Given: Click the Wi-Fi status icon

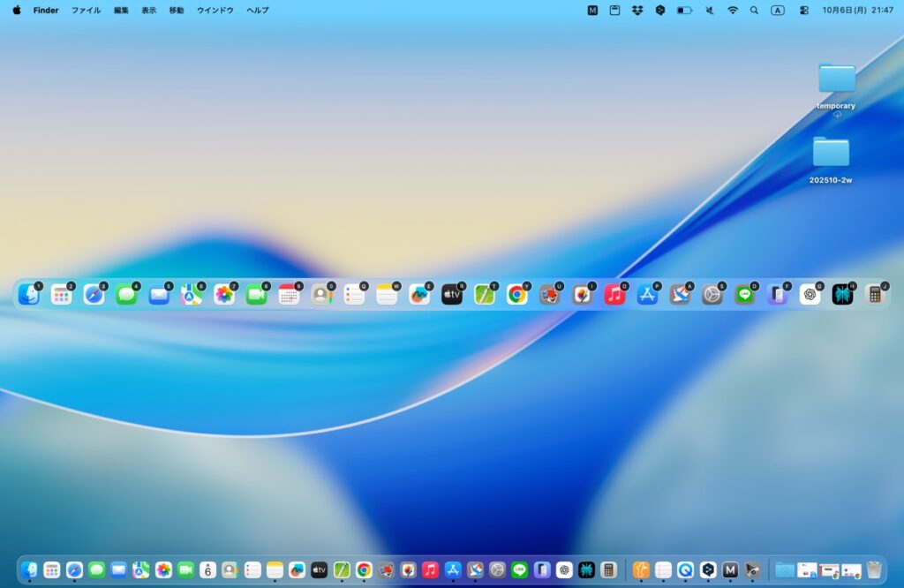Looking at the screenshot, I should (733, 11).
